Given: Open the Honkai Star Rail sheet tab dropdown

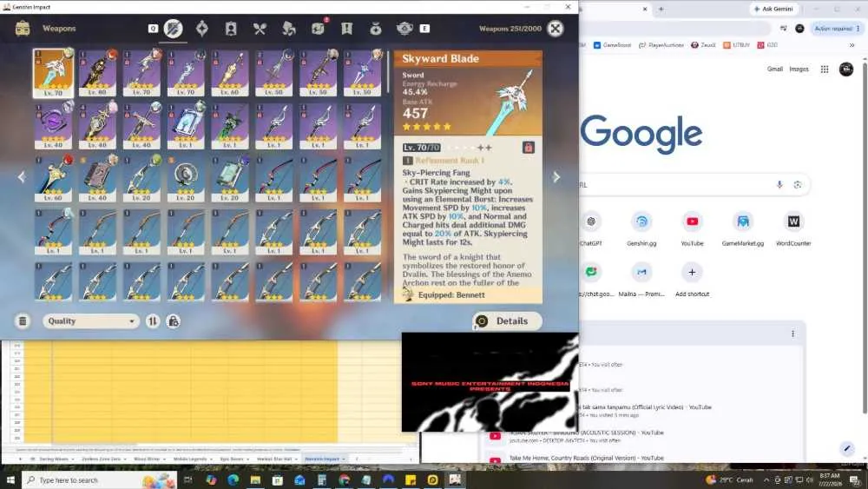Looking at the screenshot, I should click(x=297, y=459).
